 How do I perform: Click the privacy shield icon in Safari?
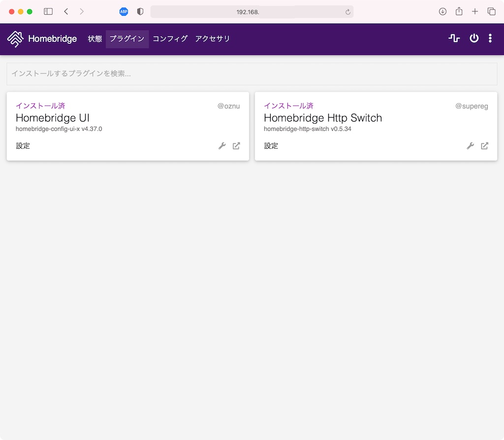point(140,12)
